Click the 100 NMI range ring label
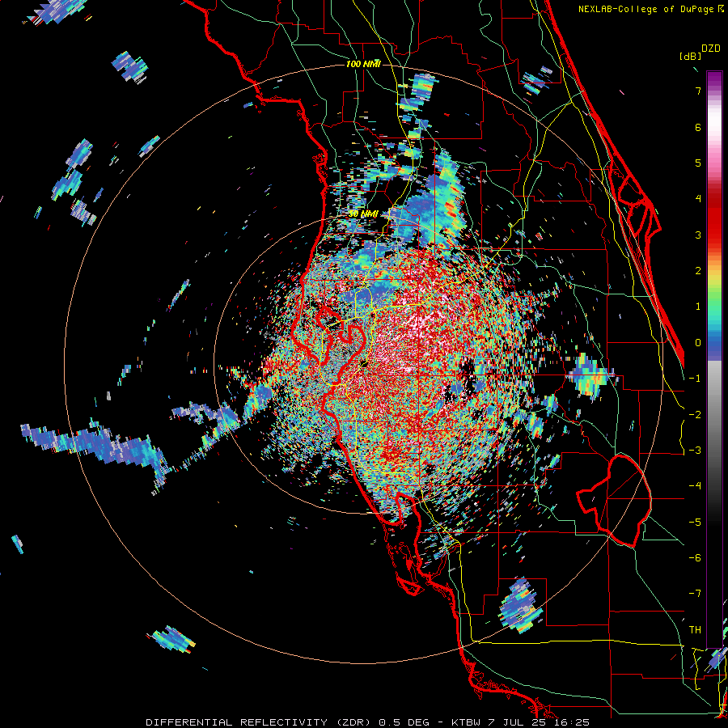The image size is (728, 728). click(363, 64)
